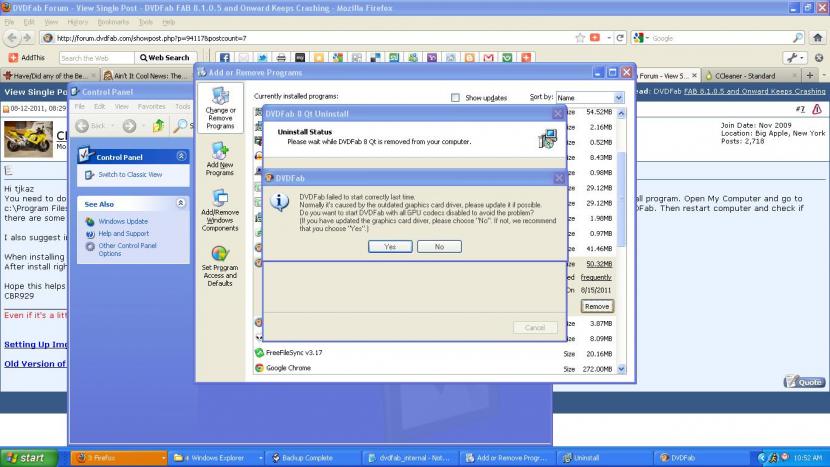Click the Firefox home button
This screenshot has height=467, width=830.
click(x=818, y=38)
